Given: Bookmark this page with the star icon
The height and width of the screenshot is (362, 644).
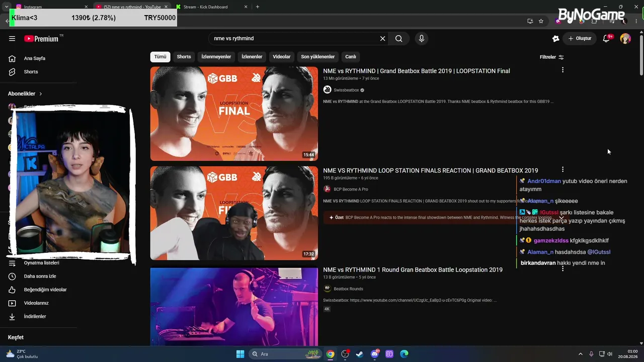Looking at the screenshot, I should [541, 21].
